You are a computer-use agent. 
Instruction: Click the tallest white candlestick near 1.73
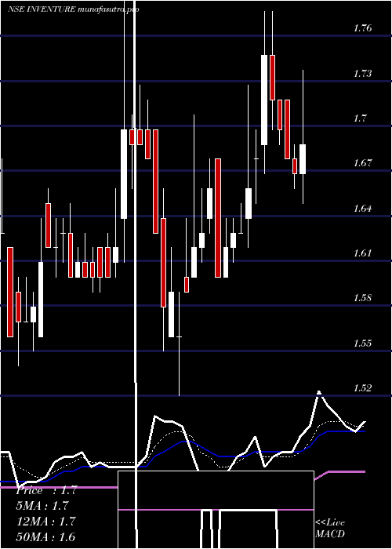point(264,100)
